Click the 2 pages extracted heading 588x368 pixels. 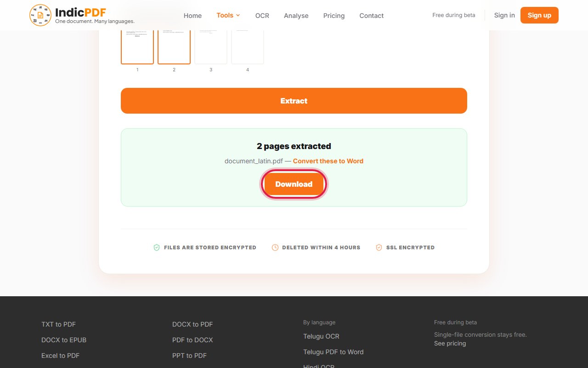(294, 146)
